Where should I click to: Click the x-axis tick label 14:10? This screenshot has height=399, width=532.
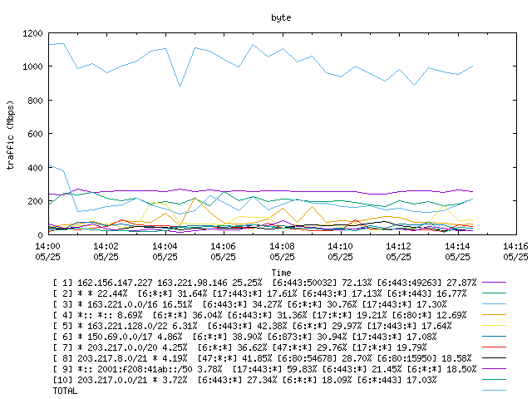[340, 246]
